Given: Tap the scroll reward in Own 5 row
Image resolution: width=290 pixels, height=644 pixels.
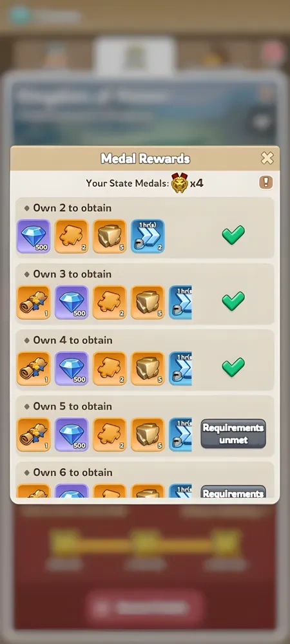Looking at the screenshot, I should tap(34, 435).
